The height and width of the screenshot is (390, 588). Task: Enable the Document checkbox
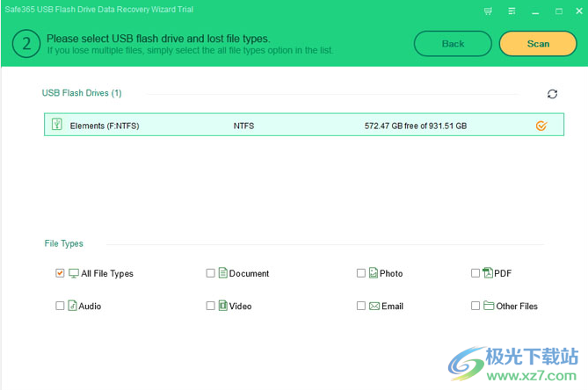click(210, 273)
